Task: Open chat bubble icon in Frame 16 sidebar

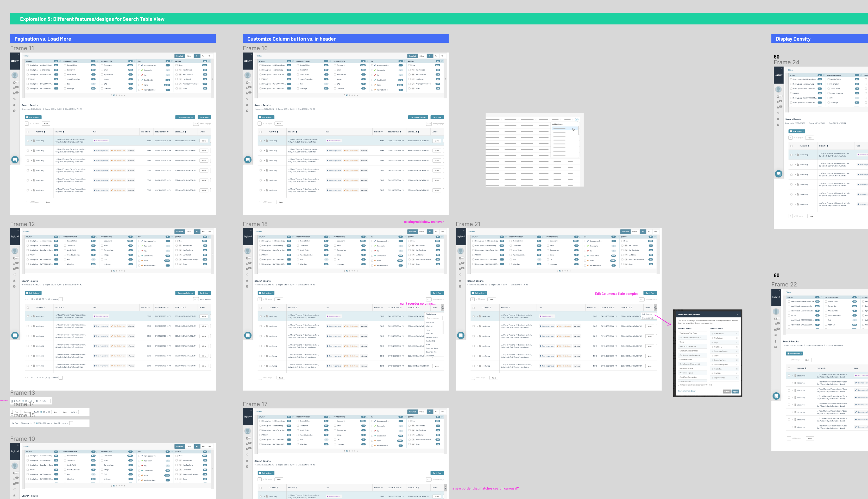Action: pyautogui.click(x=248, y=160)
